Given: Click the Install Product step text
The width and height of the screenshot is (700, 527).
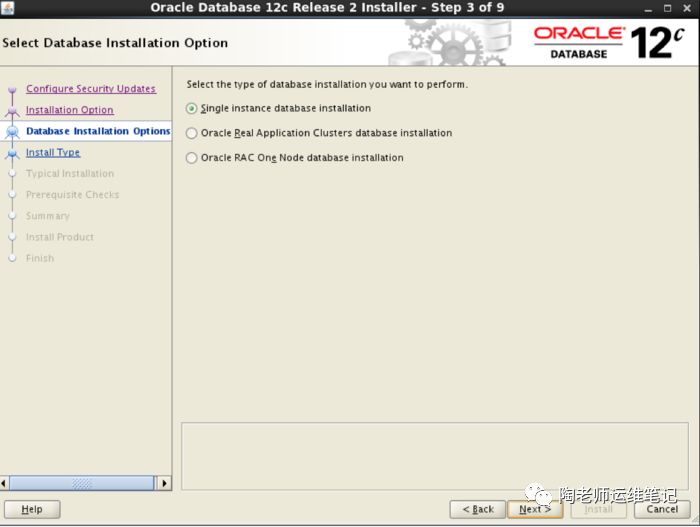Looking at the screenshot, I should 60,237.
